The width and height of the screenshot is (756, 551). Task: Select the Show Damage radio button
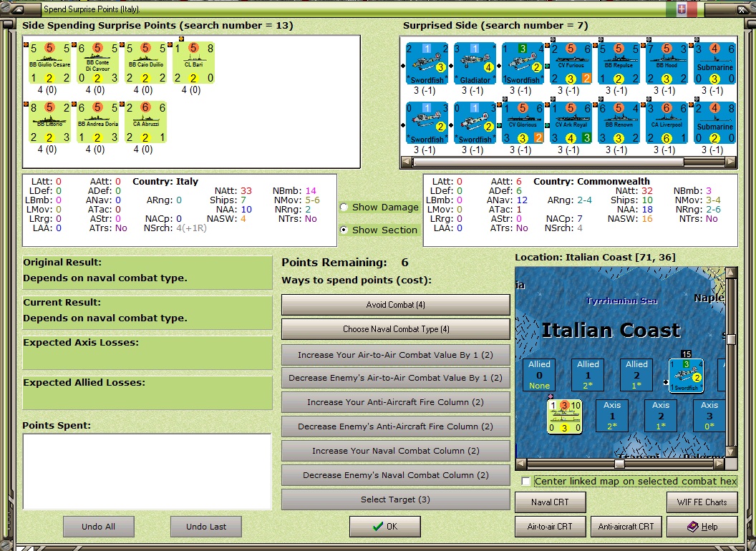(344, 208)
